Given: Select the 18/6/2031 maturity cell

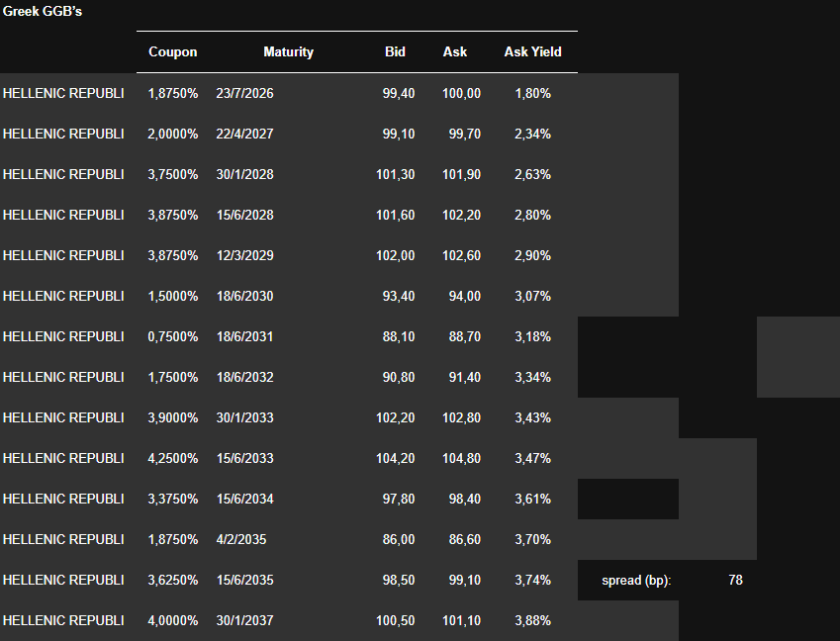Looking at the screenshot, I should pyautogui.click(x=244, y=337).
